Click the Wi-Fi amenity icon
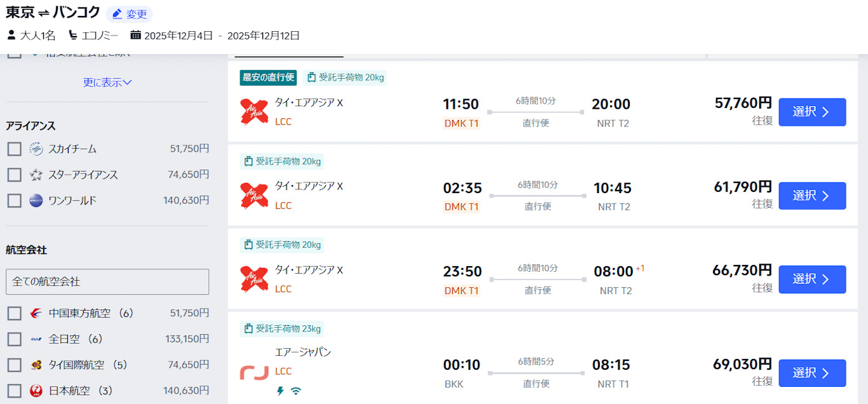Viewport: 868px width, 404px height. click(x=295, y=391)
